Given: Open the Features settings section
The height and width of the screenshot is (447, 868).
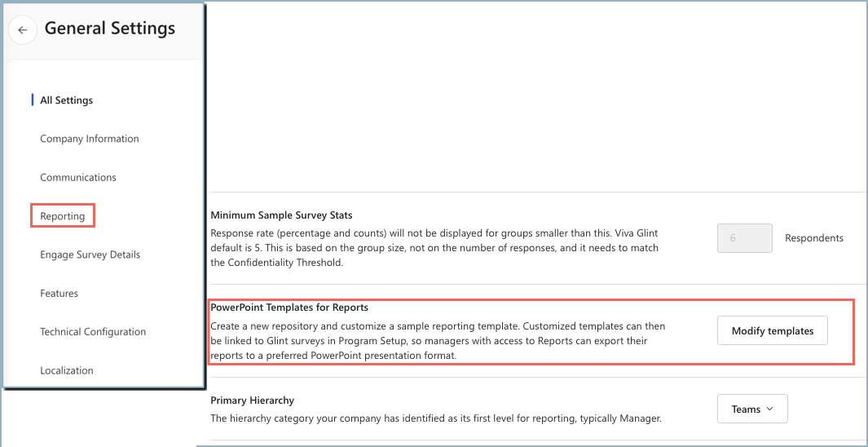Looking at the screenshot, I should point(59,293).
